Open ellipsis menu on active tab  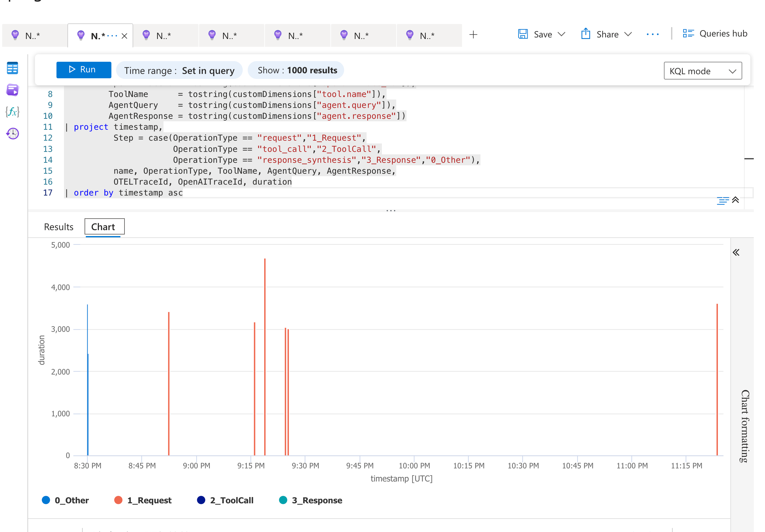pyautogui.click(x=112, y=36)
